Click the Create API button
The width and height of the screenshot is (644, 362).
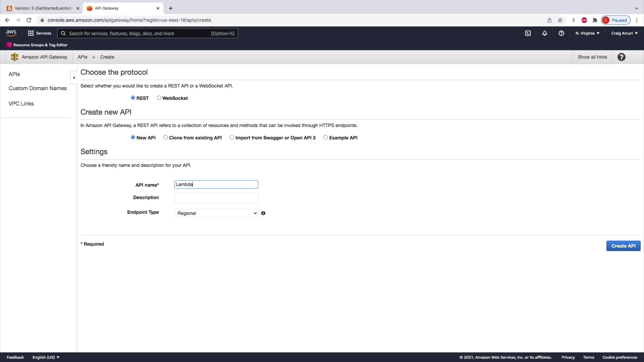[623, 246]
